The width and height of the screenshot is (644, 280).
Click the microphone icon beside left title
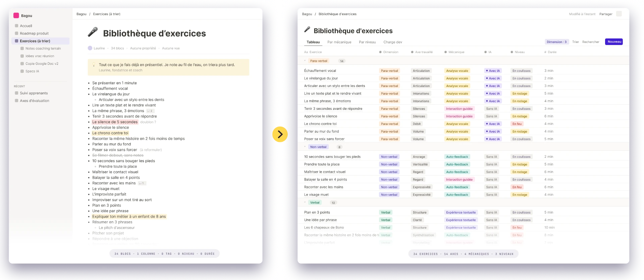[x=93, y=32]
